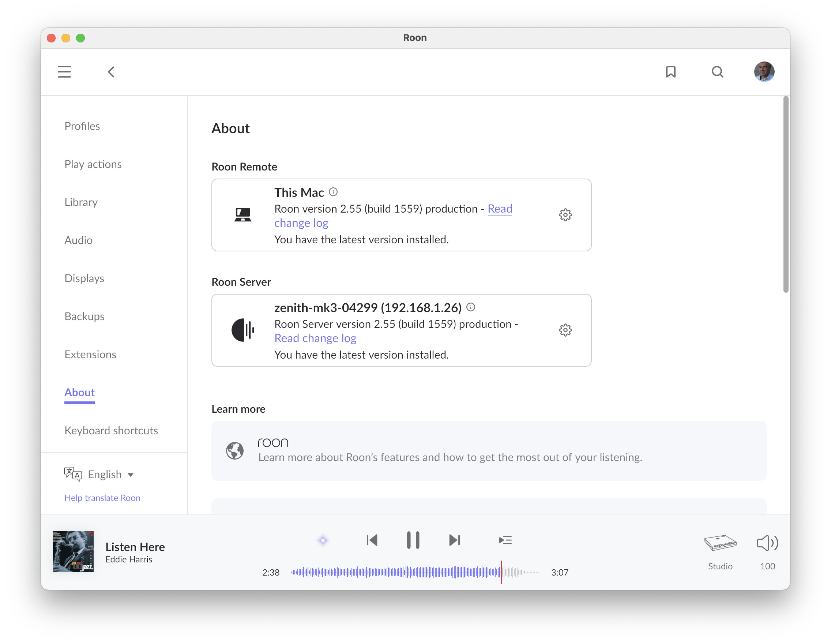Viewport: 831px width, 644px height.
Task: Skip to the next track
Action: pyautogui.click(x=454, y=540)
